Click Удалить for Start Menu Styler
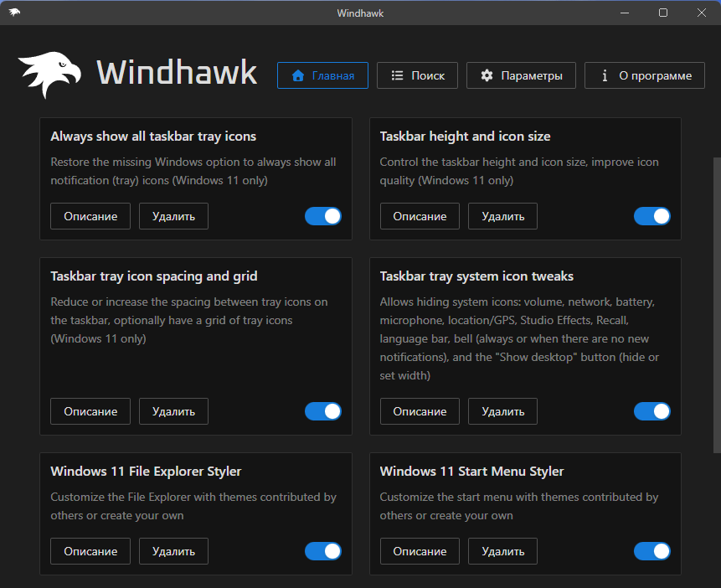 (x=502, y=551)
